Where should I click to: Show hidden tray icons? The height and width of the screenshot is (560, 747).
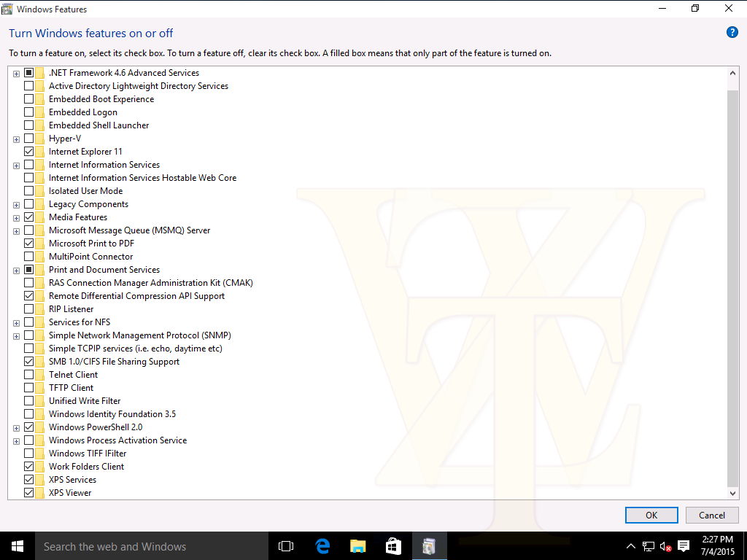point(630,546)
